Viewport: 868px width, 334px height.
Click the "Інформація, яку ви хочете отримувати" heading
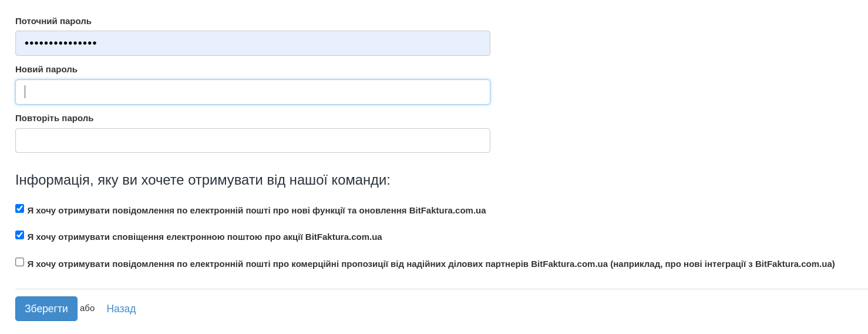[203, 180]
